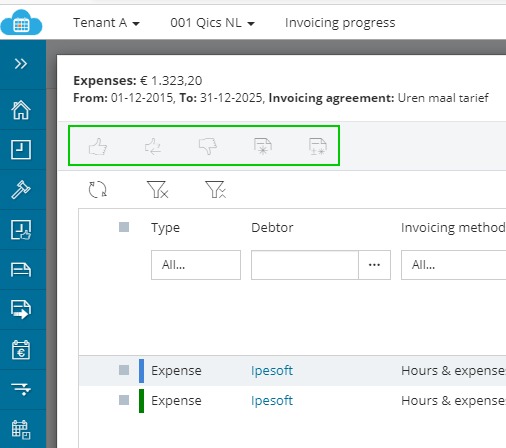Clear filters using first funnel icon
This screenshot has width=506, height=448.
coord(157,189)
